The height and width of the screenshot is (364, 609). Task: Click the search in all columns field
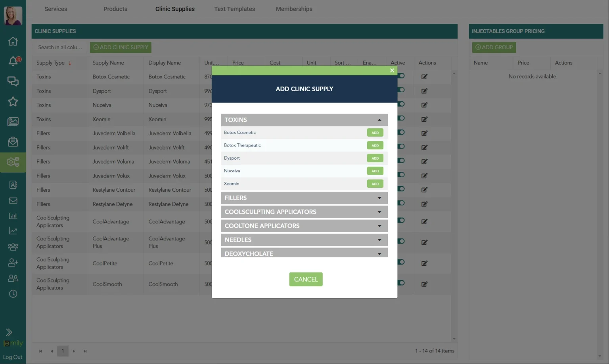pyautogui.click(x=60, y=47)
